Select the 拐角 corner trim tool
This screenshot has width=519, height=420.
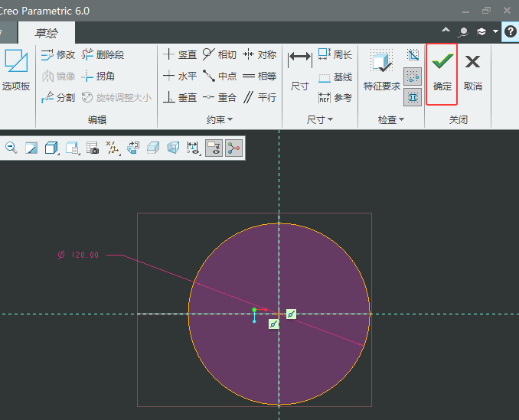98,76
